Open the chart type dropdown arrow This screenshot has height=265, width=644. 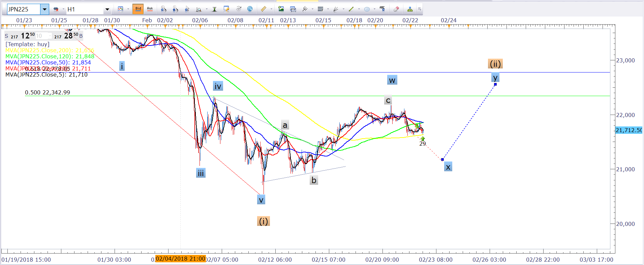(128, 9)
